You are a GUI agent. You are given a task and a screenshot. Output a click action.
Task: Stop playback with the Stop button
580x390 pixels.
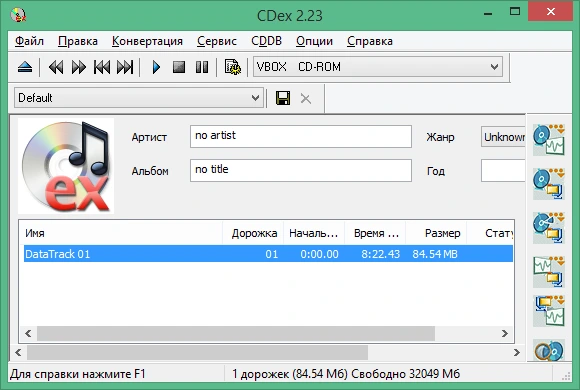tap(179, 67)
